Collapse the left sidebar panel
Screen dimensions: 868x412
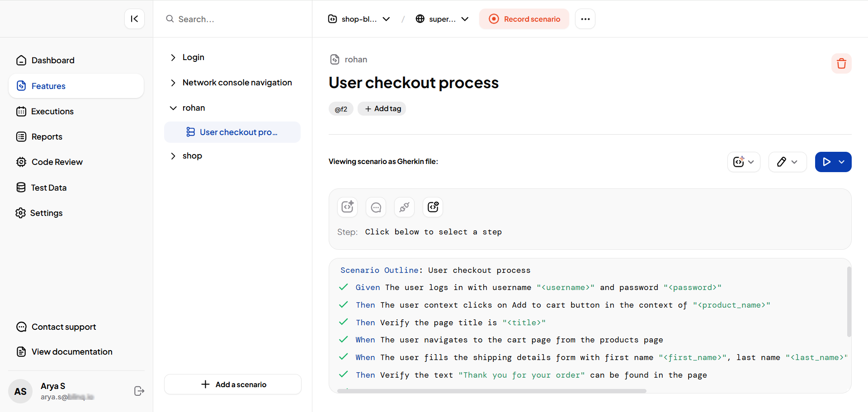(x=134, y=19)
